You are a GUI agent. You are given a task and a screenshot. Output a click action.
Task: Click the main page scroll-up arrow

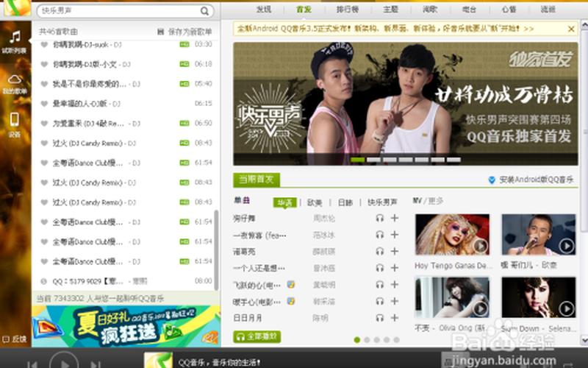[x=584, y=26]
